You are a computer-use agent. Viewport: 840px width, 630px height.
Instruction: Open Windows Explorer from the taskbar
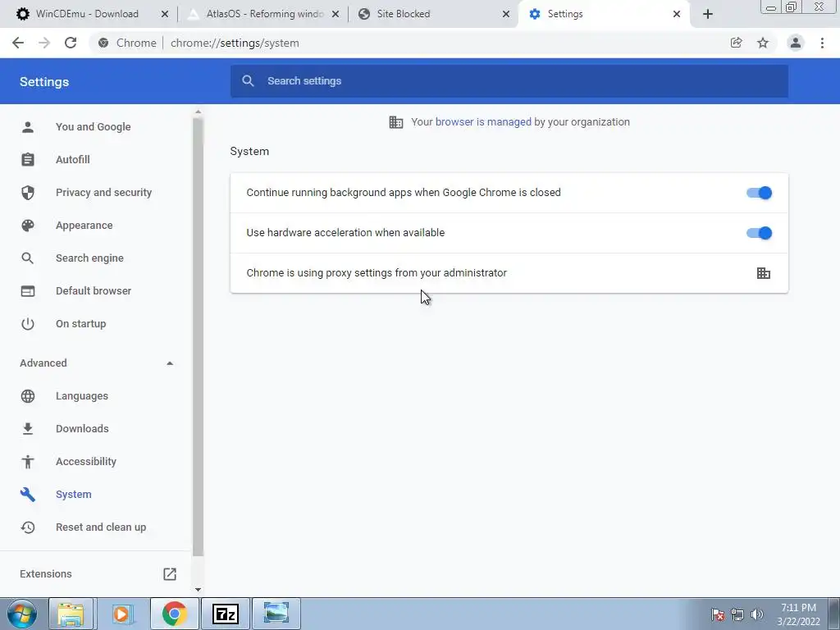(71, 614)
